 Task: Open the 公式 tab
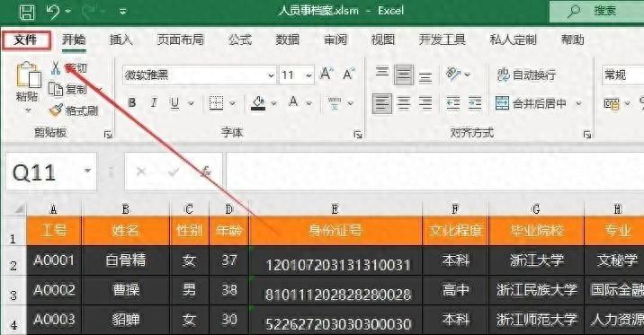[x=240, y=40]
